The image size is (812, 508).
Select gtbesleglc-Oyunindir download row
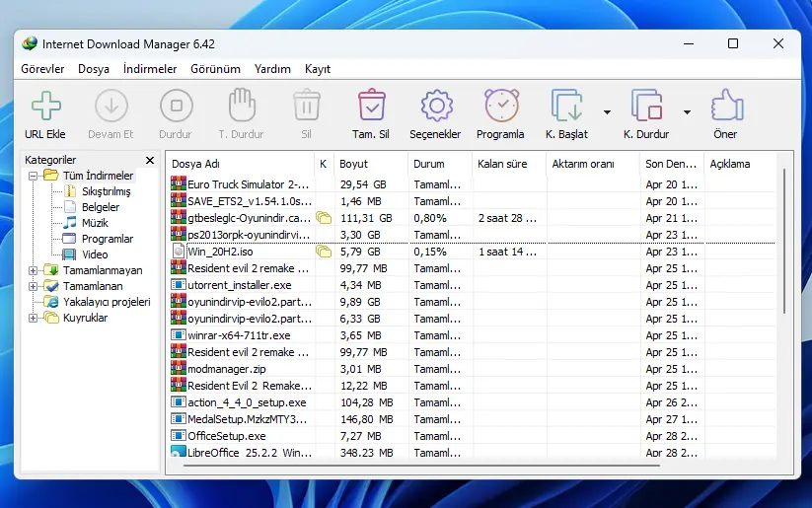(473, 218)
